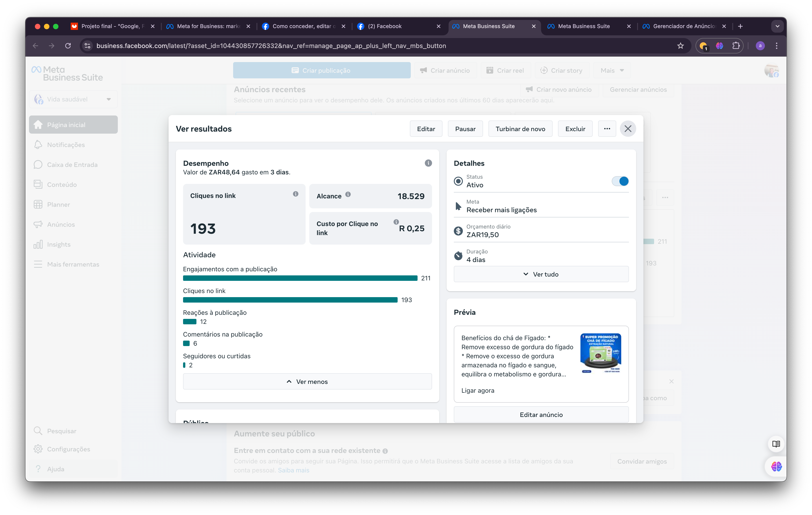Screen dimensions: 812x515
Task: Open the Mais dropdown in top bar
Action: coord(612,70)
